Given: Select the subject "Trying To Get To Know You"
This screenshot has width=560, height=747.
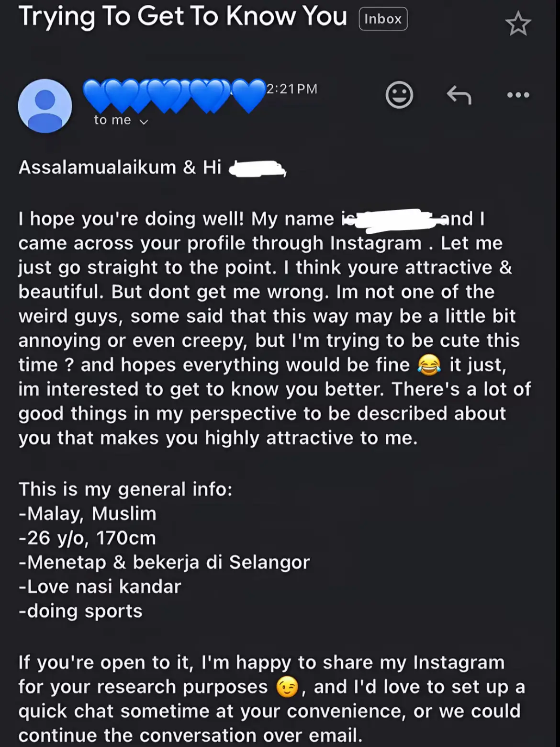Looking at the screenshot, I should [x=182, y=17].
